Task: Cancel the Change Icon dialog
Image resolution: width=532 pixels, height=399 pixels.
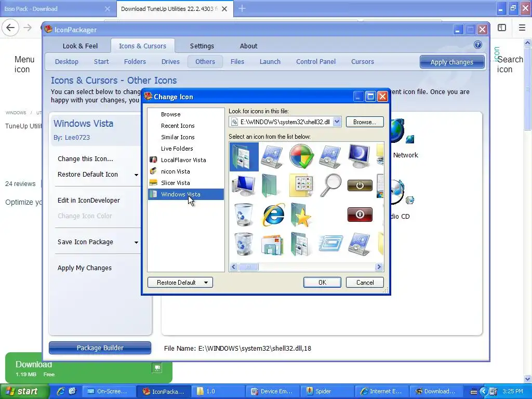Action: pos(365,282)
